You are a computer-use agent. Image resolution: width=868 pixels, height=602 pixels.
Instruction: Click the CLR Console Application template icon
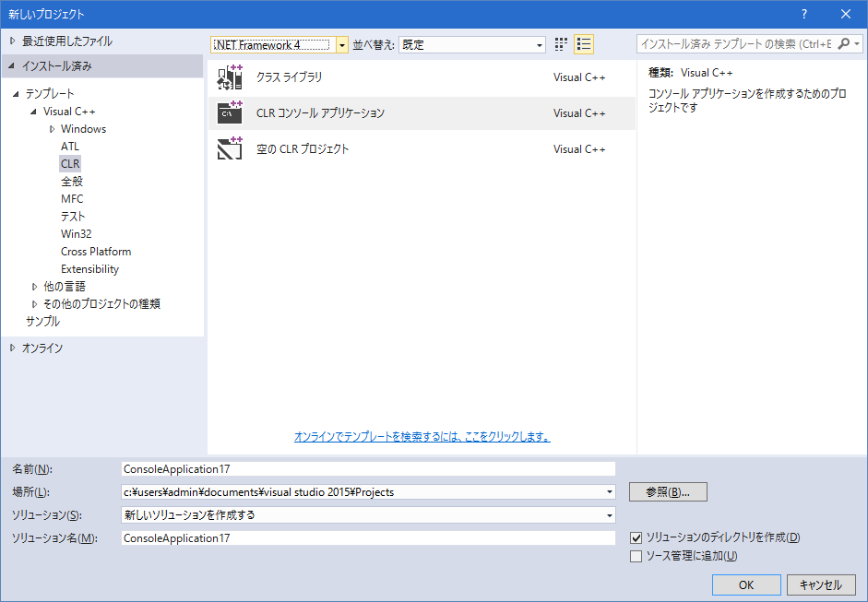click(229, 113)
